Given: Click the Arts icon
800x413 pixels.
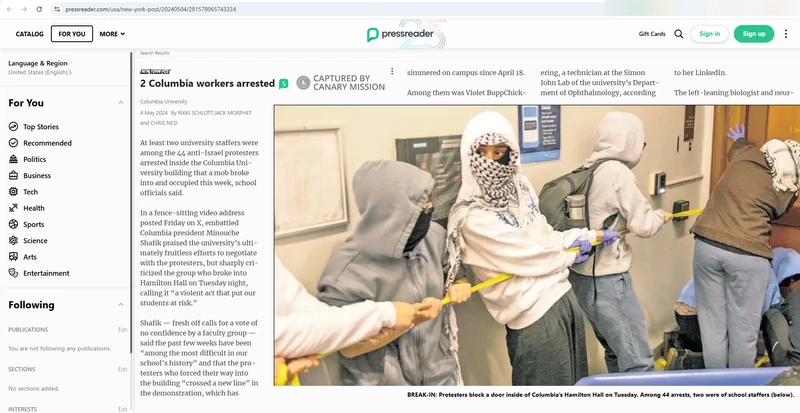Looking at the screenshot, I should coord(13,257).
